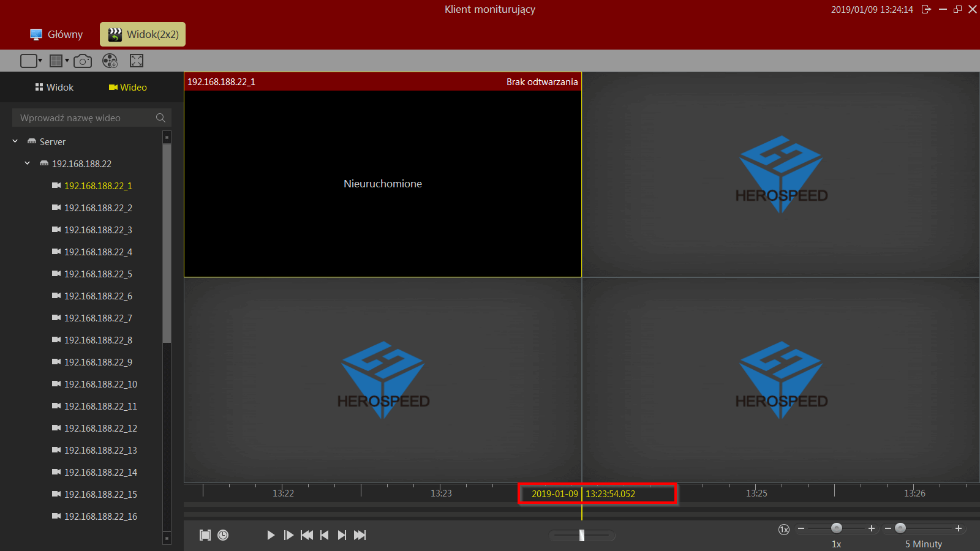
Task: Reset speed with the 1x icon
Action: click(x=784, y=530)
